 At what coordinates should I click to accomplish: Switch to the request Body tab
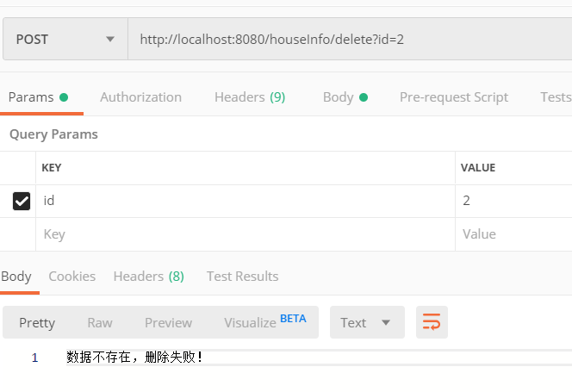click(345, 97)
